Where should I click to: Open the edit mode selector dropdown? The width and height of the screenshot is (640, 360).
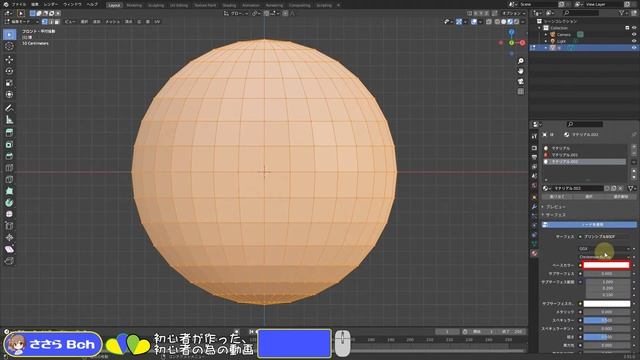tap(21, 22)
